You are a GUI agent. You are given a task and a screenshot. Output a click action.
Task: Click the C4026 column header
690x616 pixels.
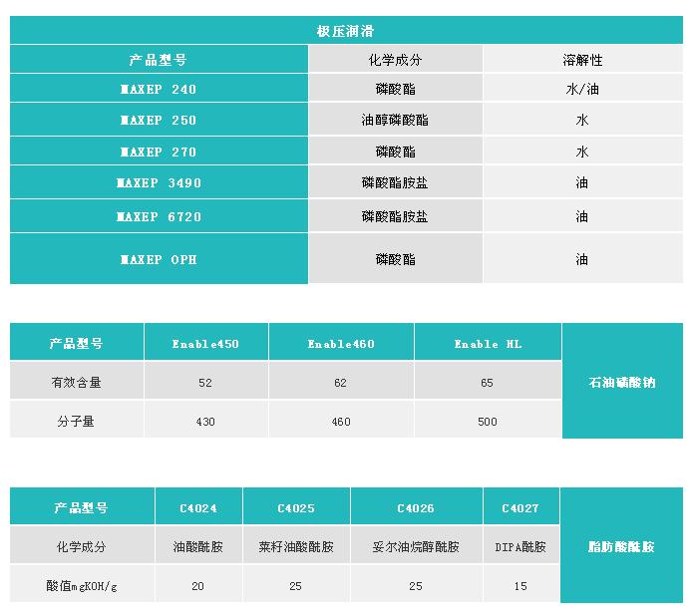(416, 507)
